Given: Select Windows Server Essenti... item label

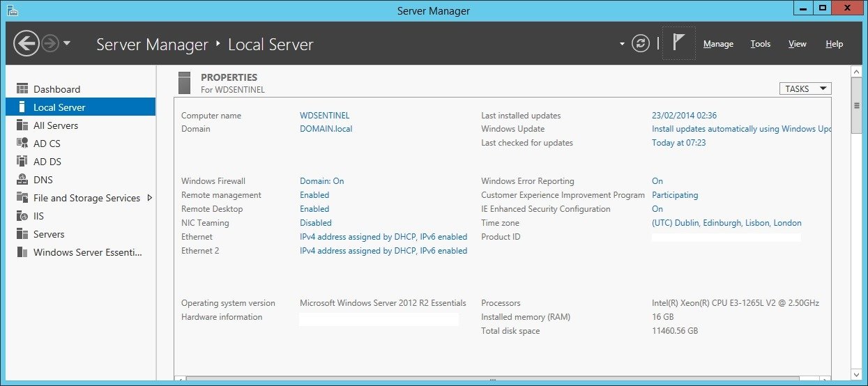Looking at the screenshot, I should [x=88, y=252].
